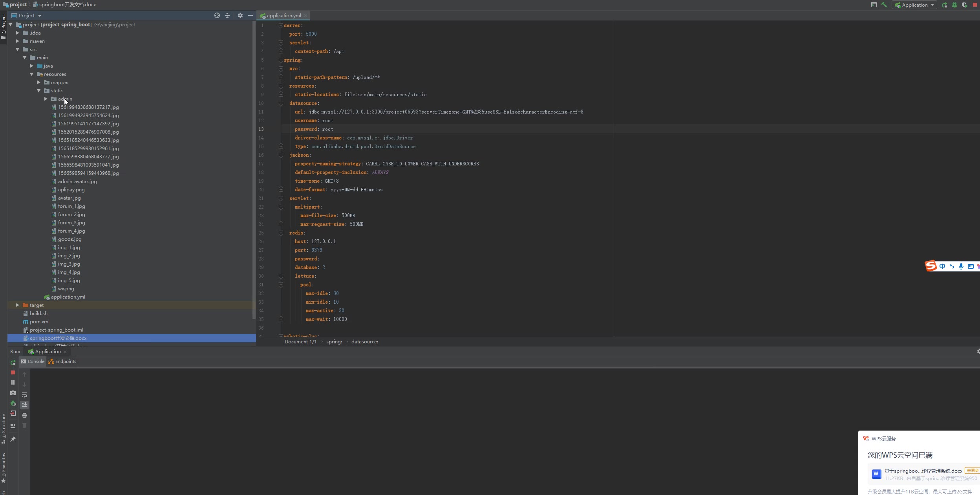Collapse the static folder in tree
The height and width of the screenshot is (495, 980).
[x=38, y=91]
